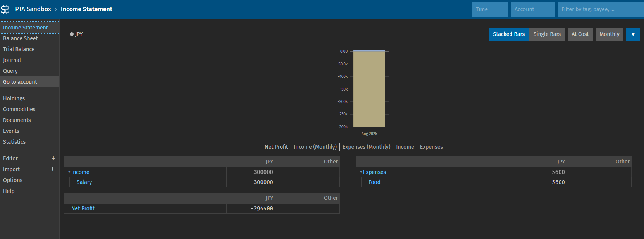Click the PTA Sandbox title

(33, 9)
